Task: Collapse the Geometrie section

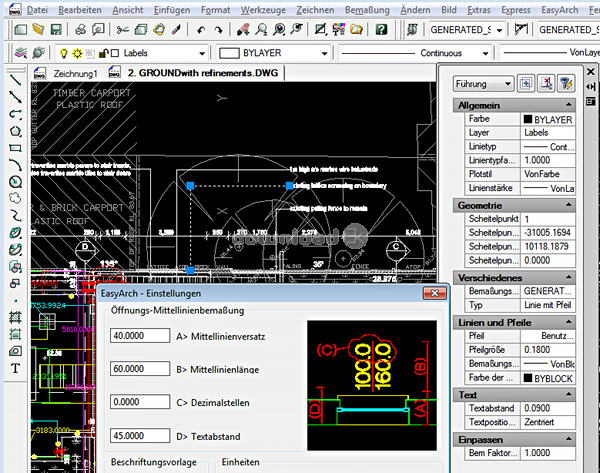Action: [x=569, y=205]
